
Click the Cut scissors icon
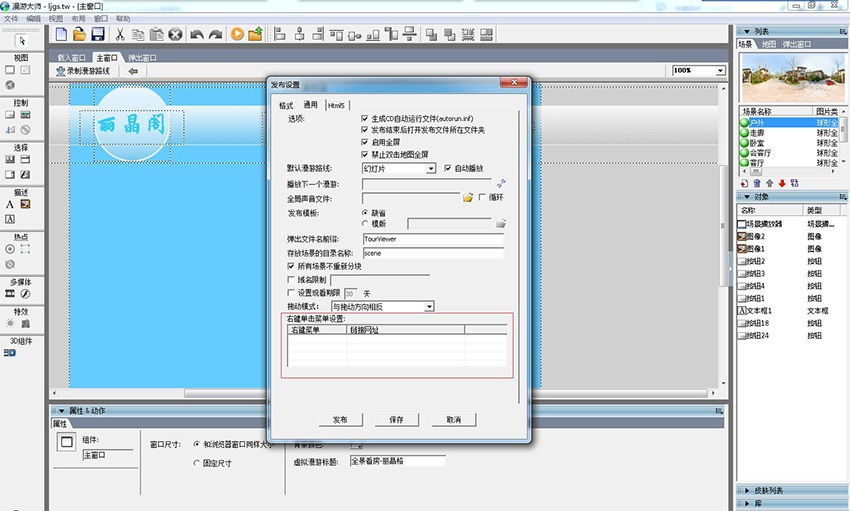[x=120, y=34]
